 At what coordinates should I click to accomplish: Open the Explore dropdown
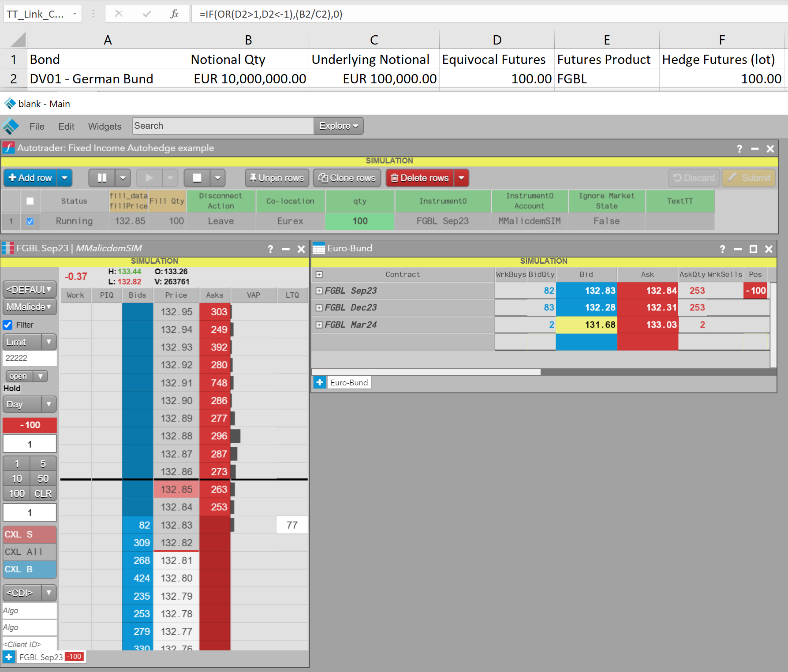click(x=338, y=126)
